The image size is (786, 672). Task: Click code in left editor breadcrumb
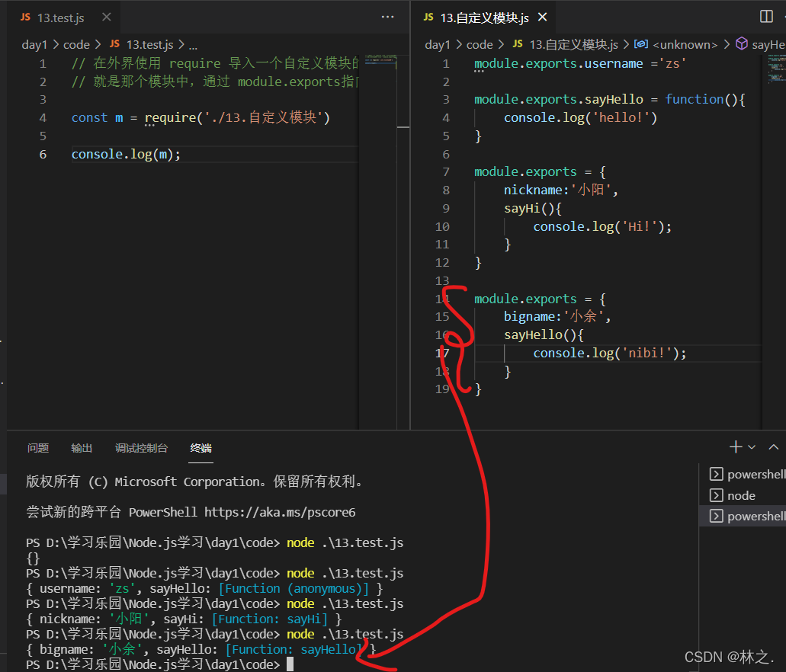pyautogui.click(x=76, y=45)
